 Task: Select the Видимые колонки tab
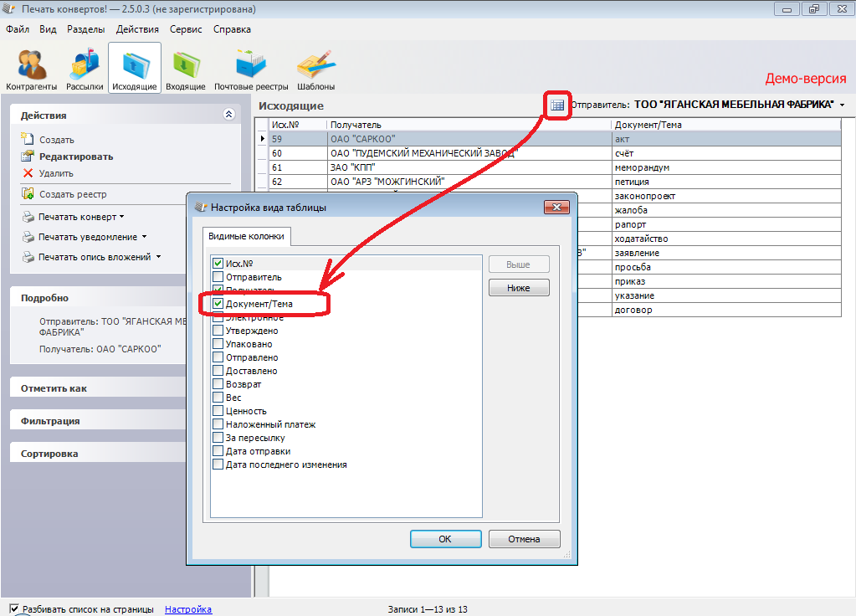pos(246,236)
